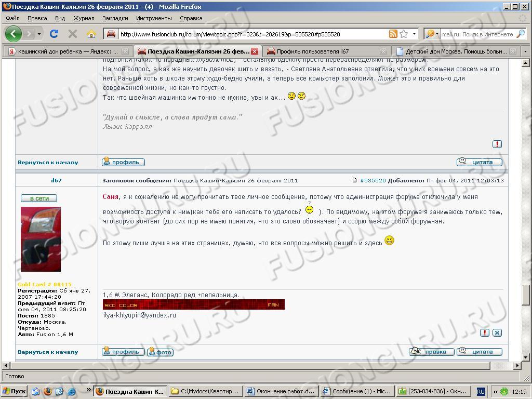The height and width of the screenshot is (399, 532).
Task: Report the upper post with the exclamation icon
Action: tap(497, 144)
